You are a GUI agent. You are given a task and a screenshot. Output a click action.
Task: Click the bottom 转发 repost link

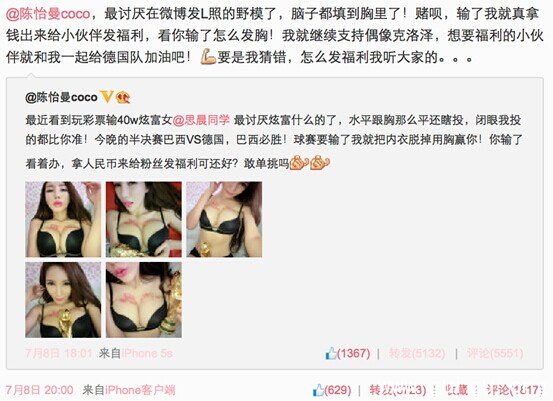(x=398, y=390)
